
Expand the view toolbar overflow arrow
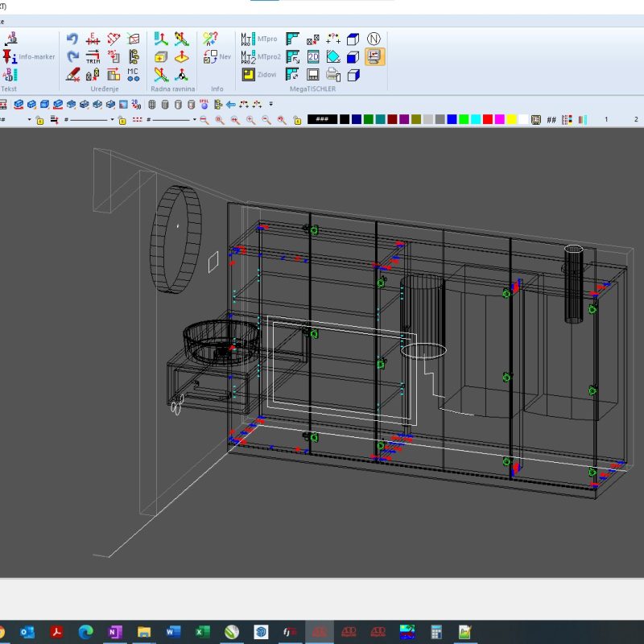pos(271,104)
